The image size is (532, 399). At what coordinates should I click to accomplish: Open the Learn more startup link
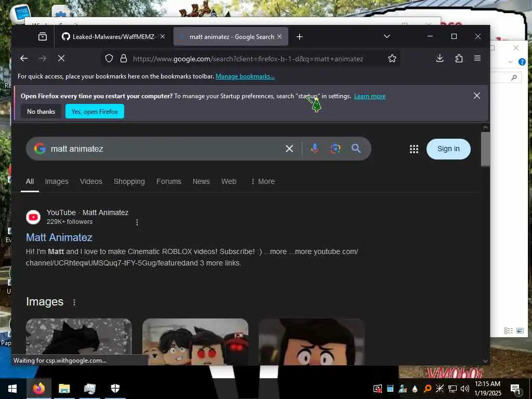(x=370, y=96)
